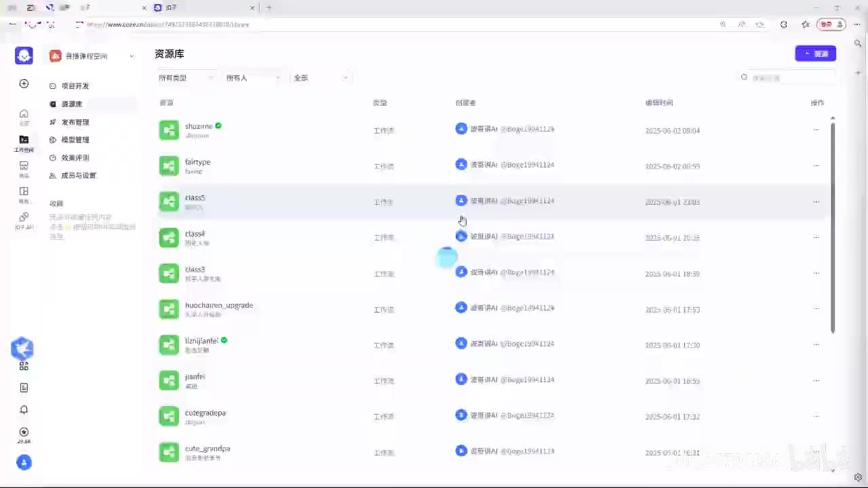Open the 所有人 creator filter dropdown
This screenshot has width=868, height=488.
coord(253,78)
